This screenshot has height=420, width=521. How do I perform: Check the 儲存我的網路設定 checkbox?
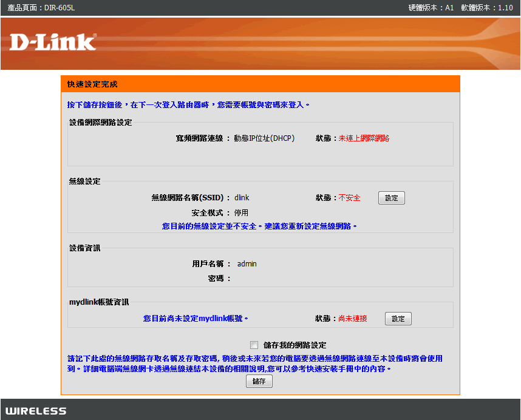tap(254, 345)
